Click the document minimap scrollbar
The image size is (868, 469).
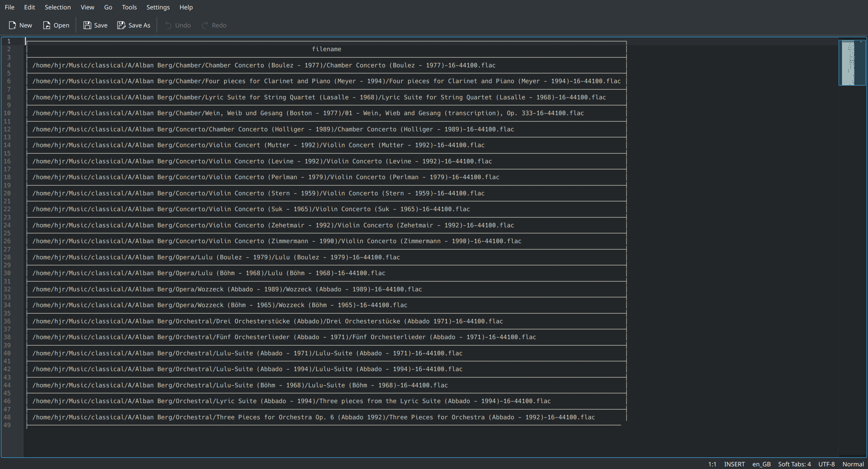pyautogui.click(x=852, y=63)
